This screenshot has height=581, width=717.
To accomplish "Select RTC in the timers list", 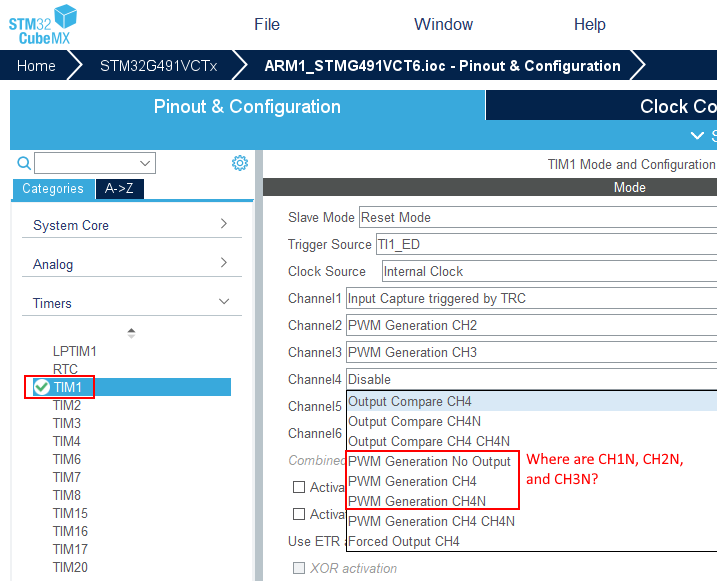I will coord(65,369).
